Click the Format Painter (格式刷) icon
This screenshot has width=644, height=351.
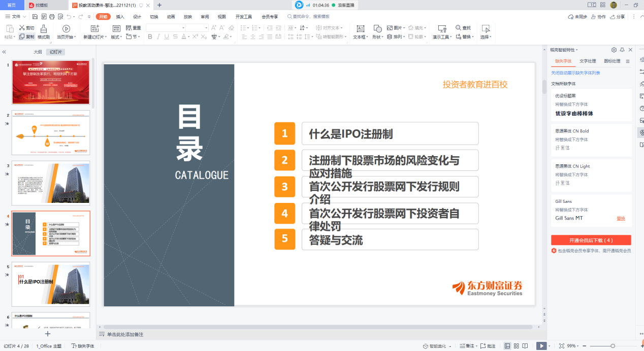coord(44,29)
